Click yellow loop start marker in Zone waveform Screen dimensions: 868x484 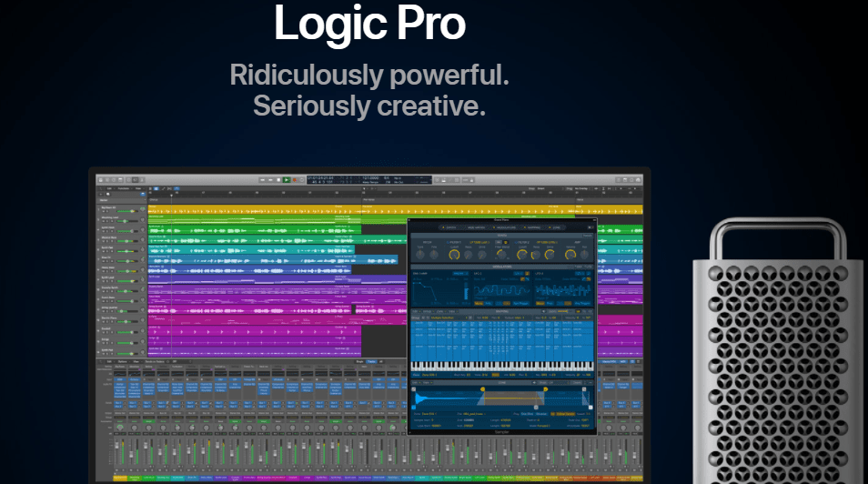pyautogui.click(x=483, y=389)
